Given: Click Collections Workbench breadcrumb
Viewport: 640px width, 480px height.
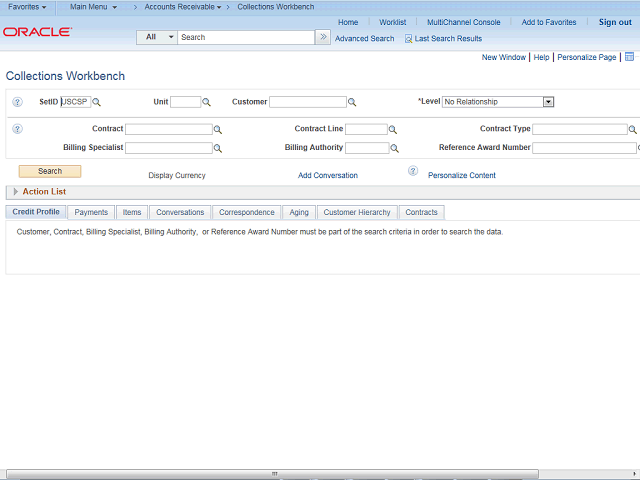Looking at the screenshot, I should (x=276, y=7).
